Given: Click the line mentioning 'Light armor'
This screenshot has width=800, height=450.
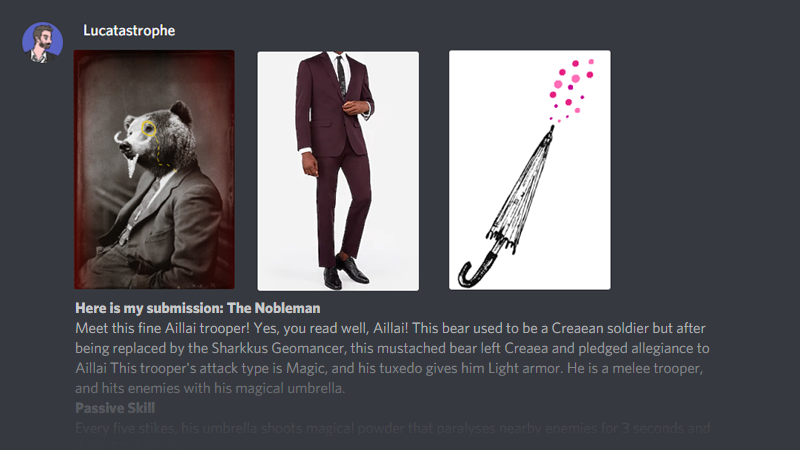Looking at the screenshot, I should pyautogui.click(x=389, y=368).
